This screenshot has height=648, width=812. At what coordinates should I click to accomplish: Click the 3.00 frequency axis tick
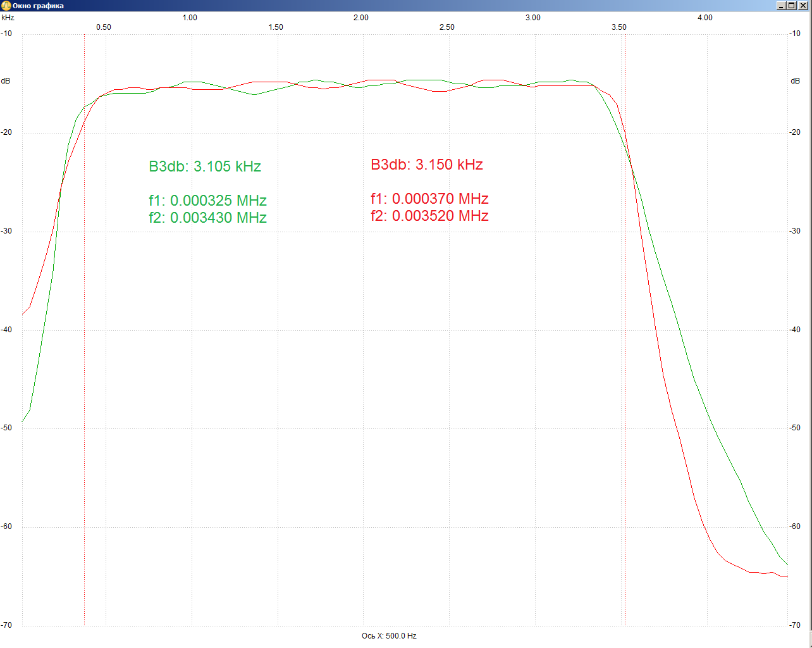tap(533, 18)
